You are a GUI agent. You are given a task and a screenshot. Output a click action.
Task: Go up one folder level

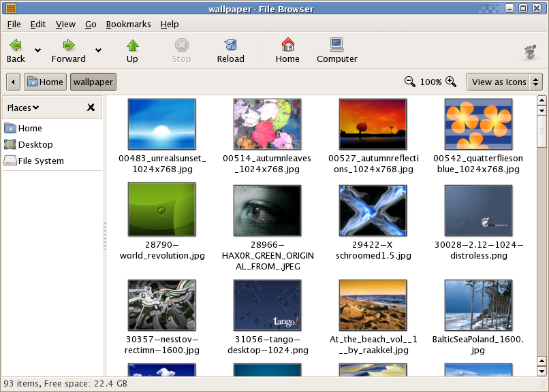coord(132,51)
